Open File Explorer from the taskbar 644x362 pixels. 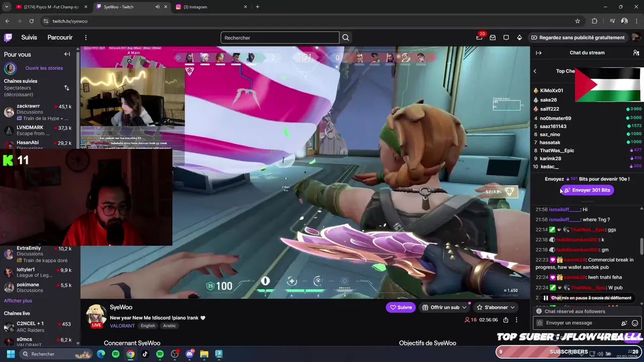pos(204,354)
